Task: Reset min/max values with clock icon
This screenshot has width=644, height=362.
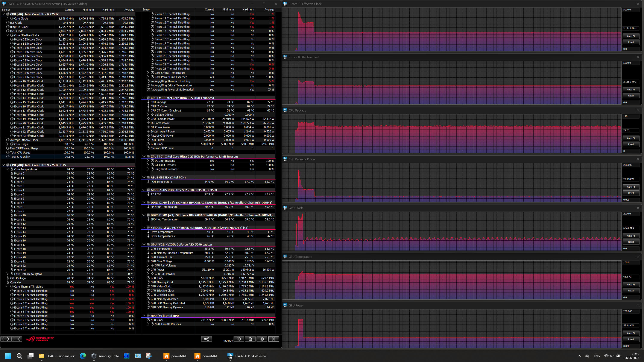Action: (x=239, y=339)
